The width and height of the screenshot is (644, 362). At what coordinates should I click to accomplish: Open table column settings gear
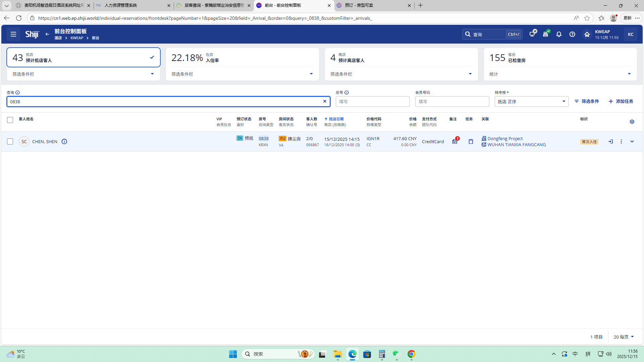(632, 122)
